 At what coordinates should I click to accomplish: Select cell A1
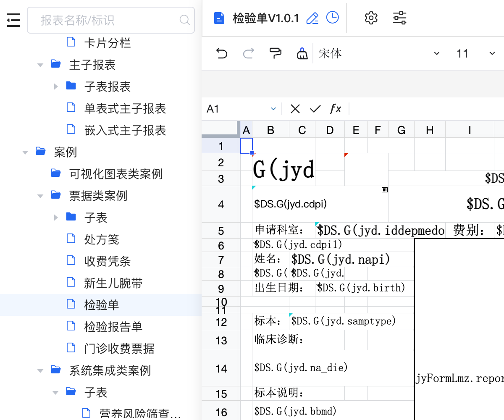246,146
